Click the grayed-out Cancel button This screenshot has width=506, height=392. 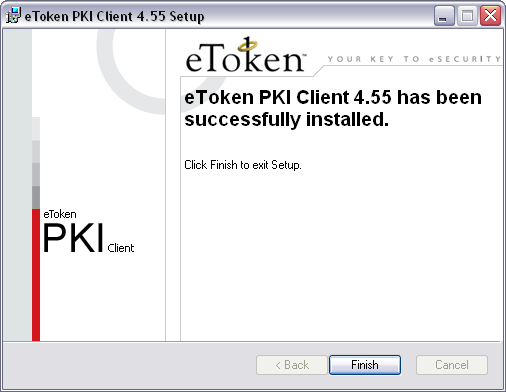[x=452, y=365]
